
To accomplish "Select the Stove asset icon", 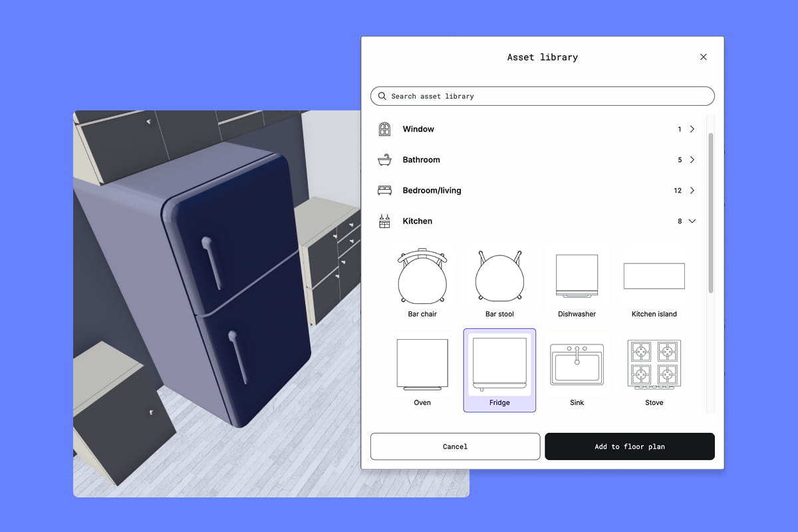I will (x=654, y=364).
